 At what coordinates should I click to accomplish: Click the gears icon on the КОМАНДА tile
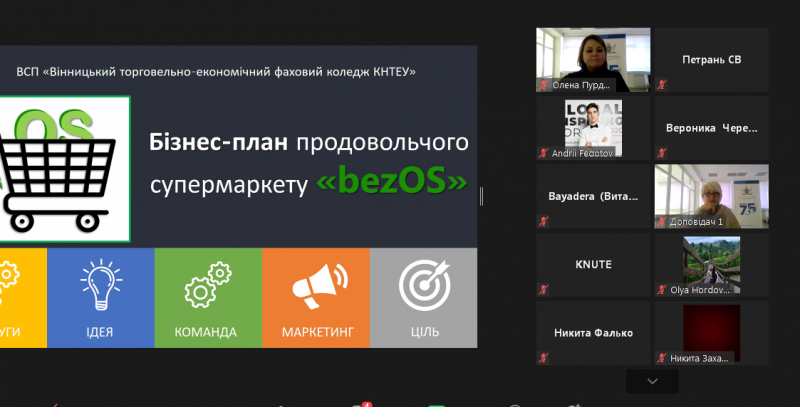208,285
